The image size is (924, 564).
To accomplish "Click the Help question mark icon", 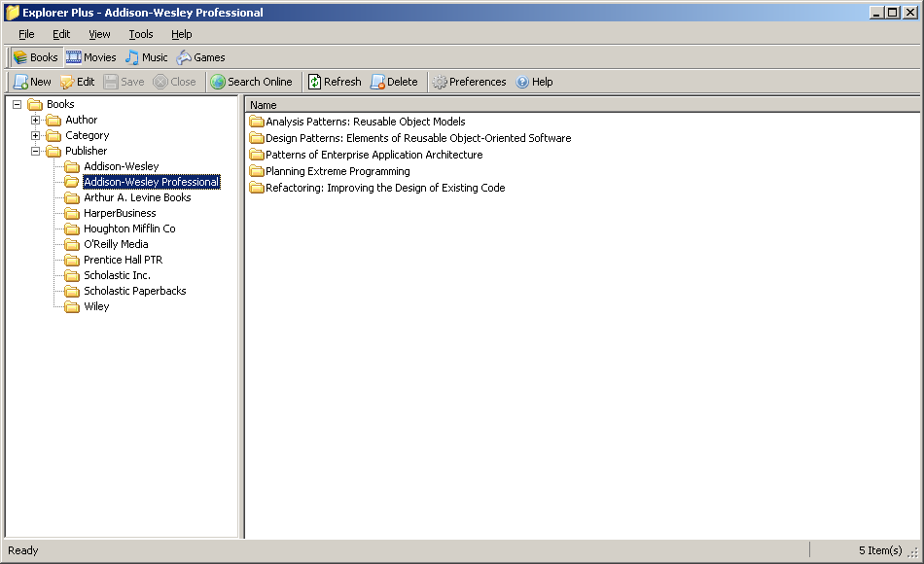I will pos(522,82).
